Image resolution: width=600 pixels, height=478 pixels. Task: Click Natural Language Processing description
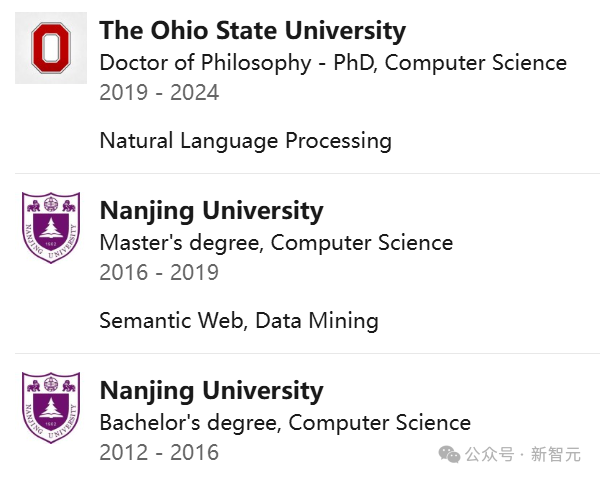click(x=245, y=141)
